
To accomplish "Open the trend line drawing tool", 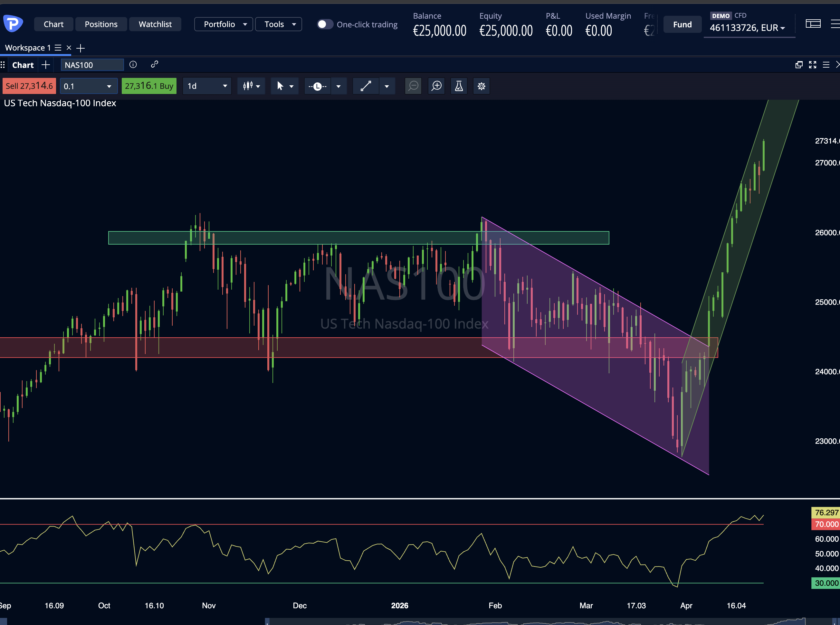I will pos(365,86).
